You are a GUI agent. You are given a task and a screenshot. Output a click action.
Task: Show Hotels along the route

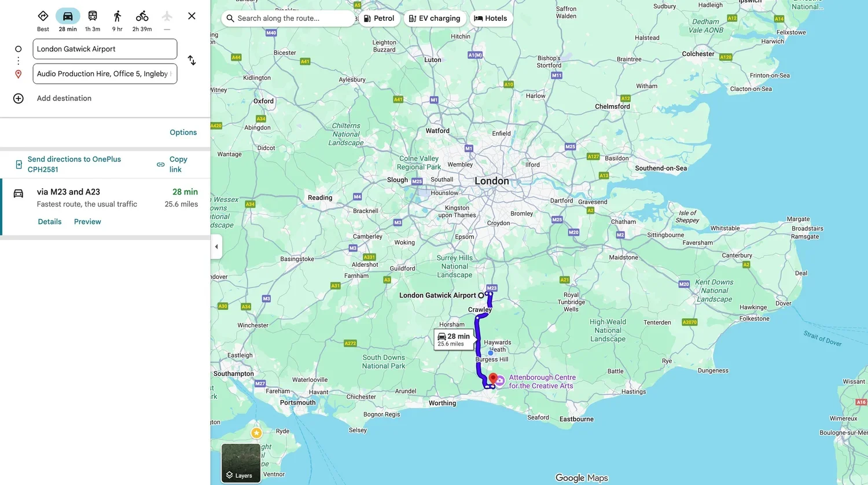click(x=491, y=19)
